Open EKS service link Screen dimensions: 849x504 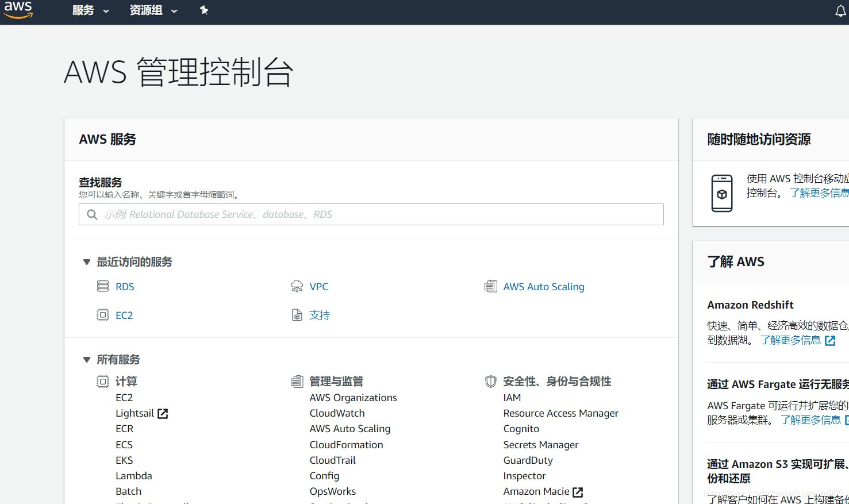point(124,460)
